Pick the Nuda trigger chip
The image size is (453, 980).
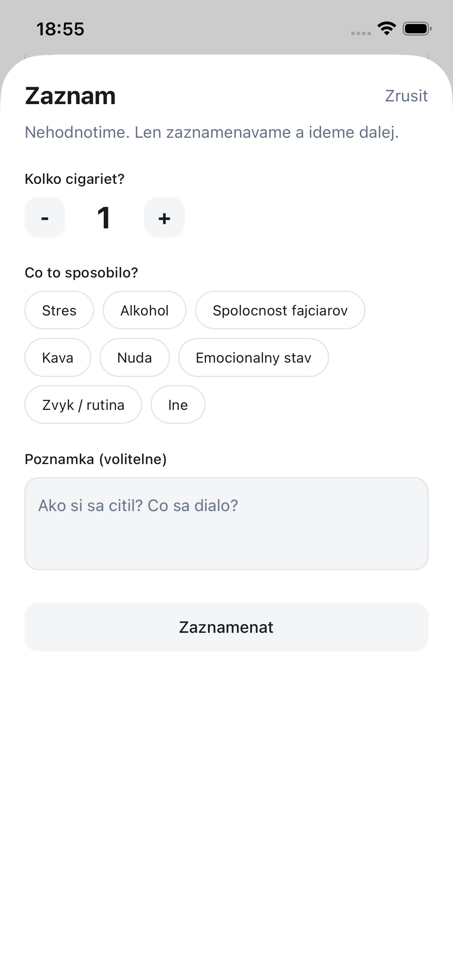134,358
